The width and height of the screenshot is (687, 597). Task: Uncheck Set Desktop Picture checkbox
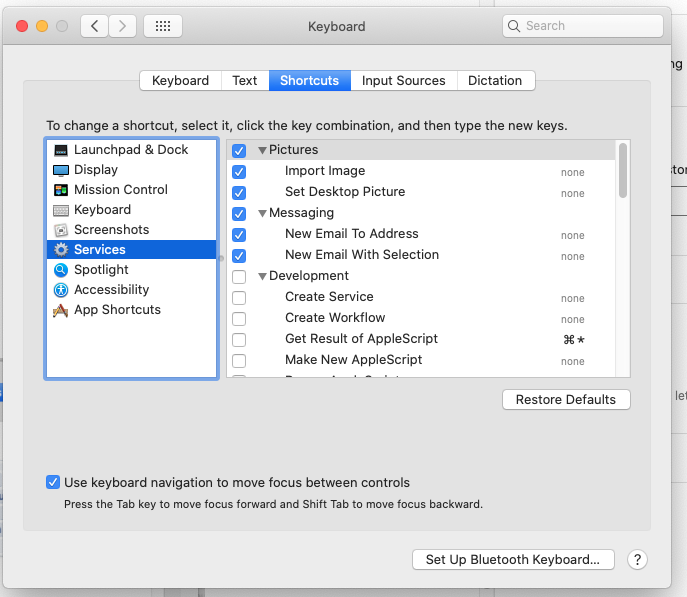click(239, 193)
